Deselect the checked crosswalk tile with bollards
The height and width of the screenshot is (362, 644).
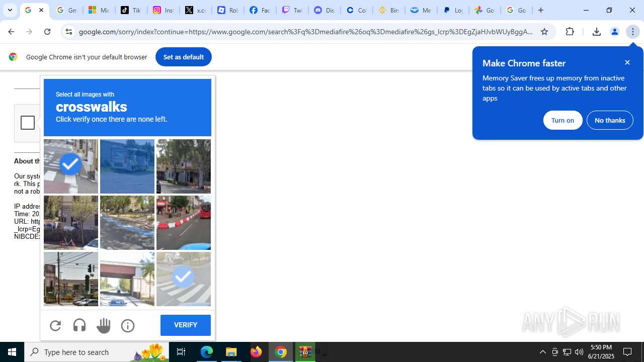(71, 166)
